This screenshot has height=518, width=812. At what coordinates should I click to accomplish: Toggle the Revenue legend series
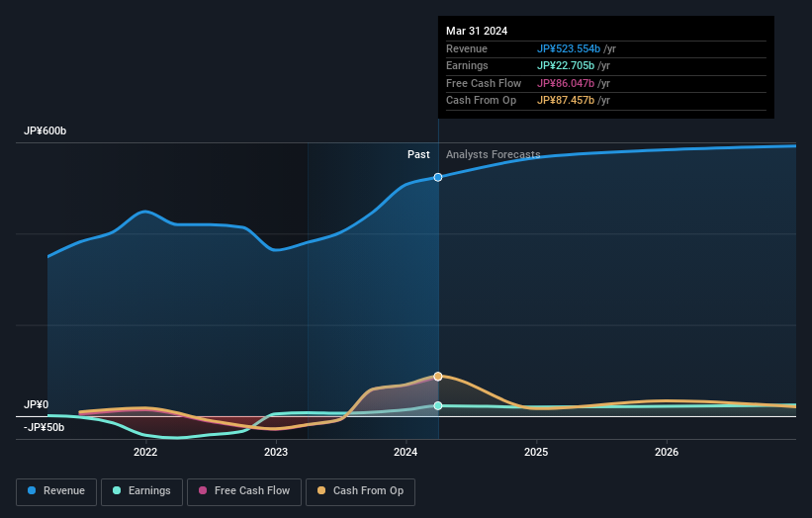click(56, 491)
